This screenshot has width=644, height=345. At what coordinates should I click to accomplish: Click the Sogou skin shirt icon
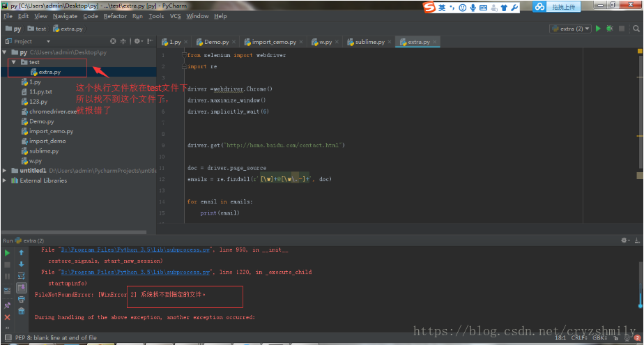pos(504,8)
